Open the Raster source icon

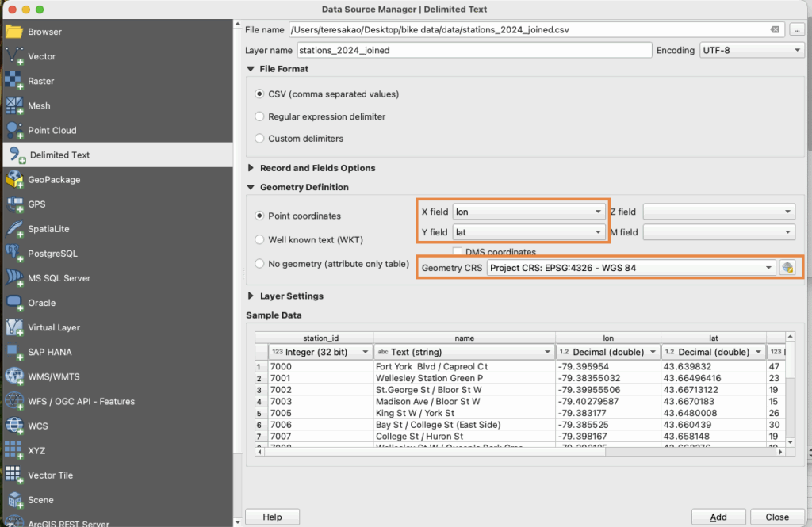pos(14,81)
